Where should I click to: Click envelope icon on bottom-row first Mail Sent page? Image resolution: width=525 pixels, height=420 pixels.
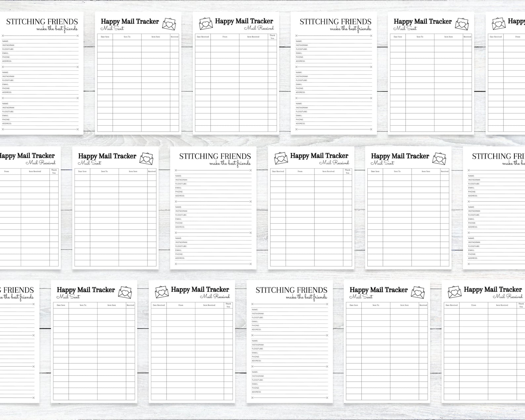[x=125, y=292]
